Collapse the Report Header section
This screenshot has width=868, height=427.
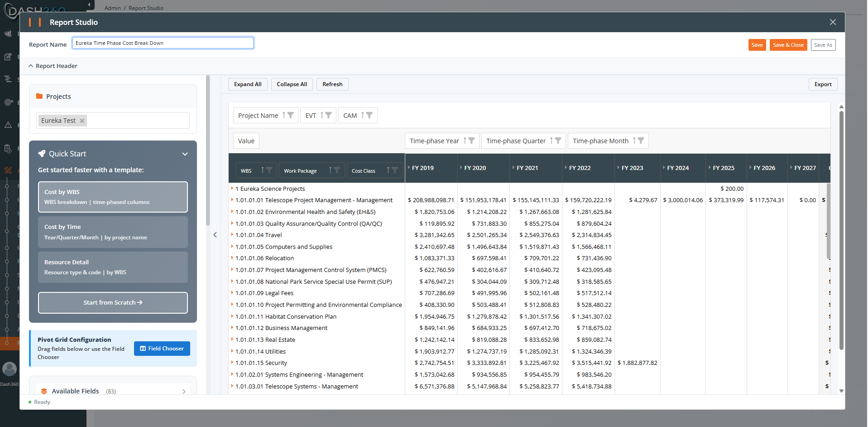tap(31, 66)
